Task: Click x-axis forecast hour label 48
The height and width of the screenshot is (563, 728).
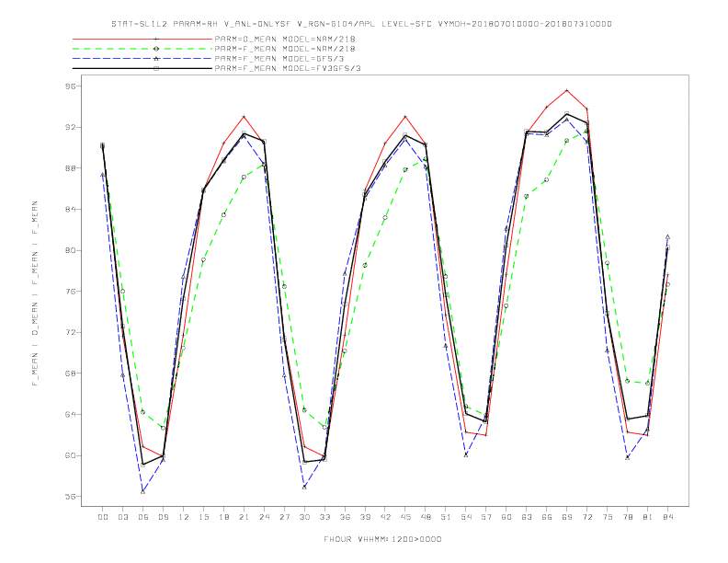Action: (426, 517)
